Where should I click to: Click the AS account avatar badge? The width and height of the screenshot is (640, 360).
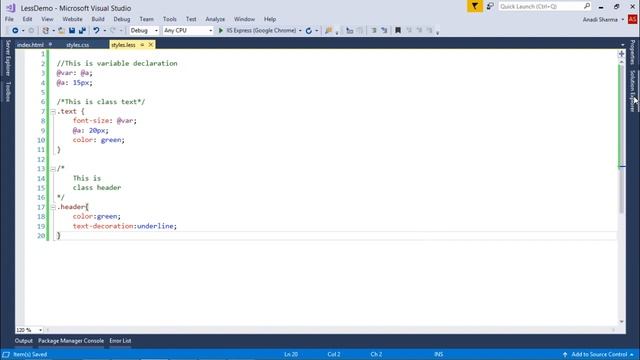[632, 19]
